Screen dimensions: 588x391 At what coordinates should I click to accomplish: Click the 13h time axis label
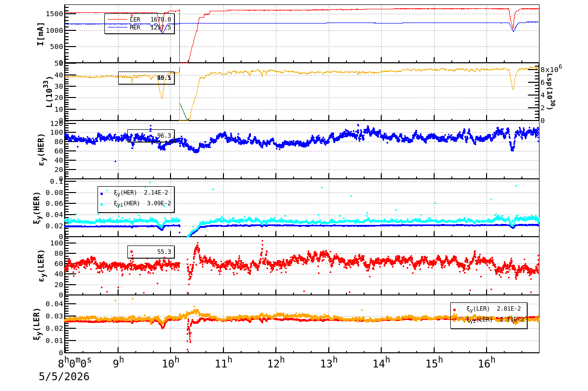[328, 363]
